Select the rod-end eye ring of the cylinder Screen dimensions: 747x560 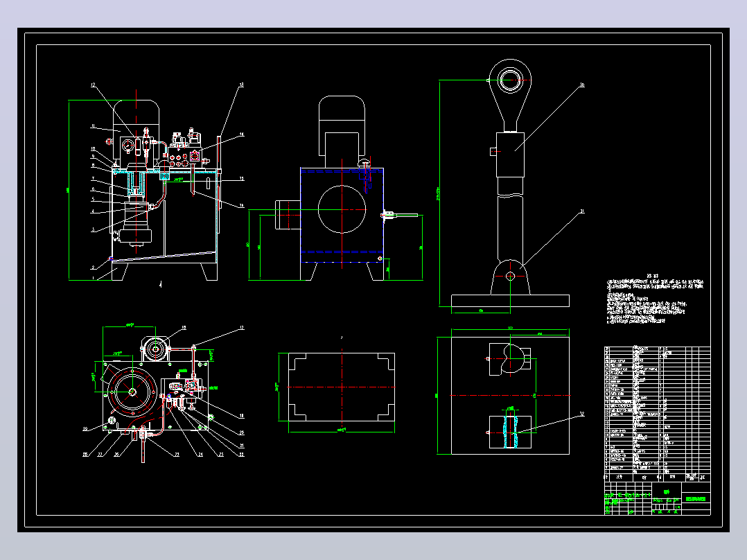(510, 80)
